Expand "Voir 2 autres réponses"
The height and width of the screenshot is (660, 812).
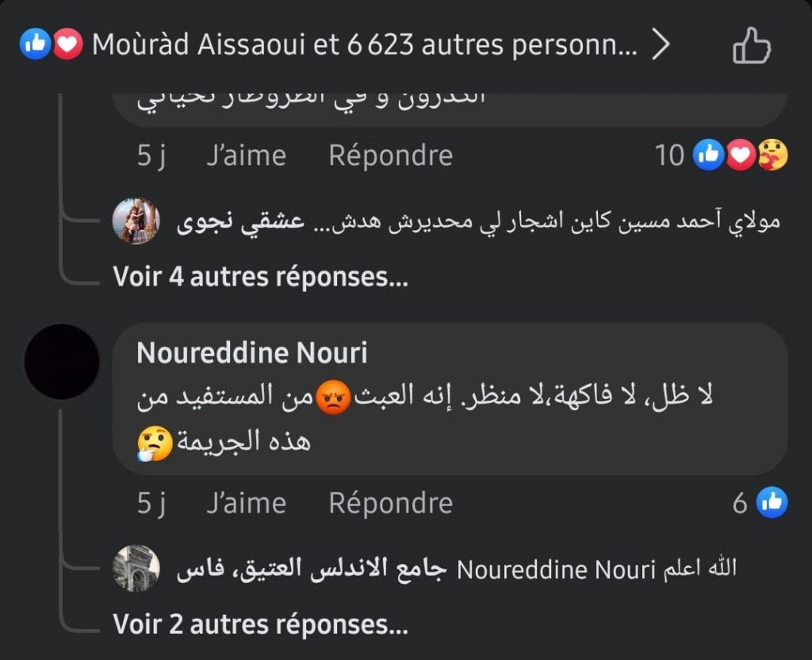260,624
